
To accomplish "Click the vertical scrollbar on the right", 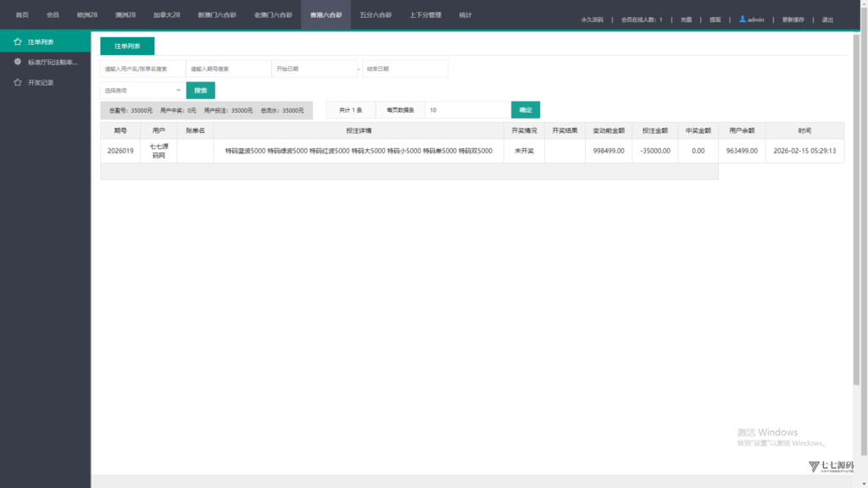I will (x=854, y=212).
